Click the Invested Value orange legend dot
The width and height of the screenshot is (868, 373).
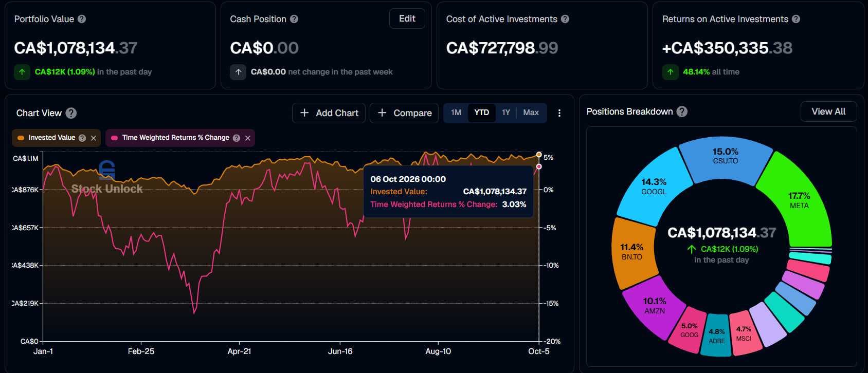(x=21, y=138)
